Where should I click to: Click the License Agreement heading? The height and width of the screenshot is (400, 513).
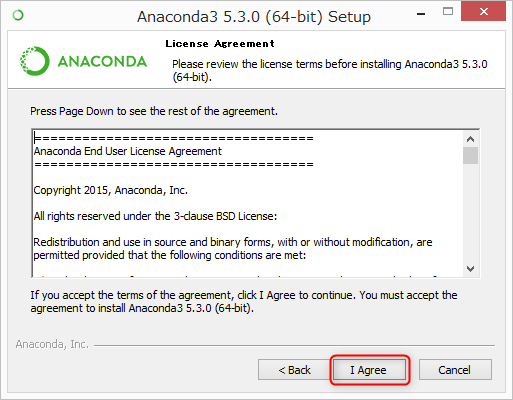pyautogui.click(x=220, y=44)
